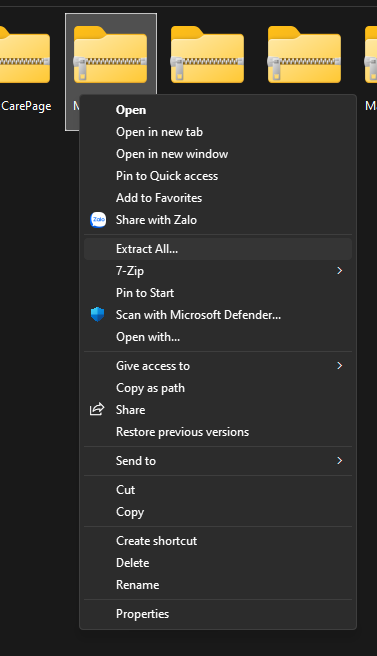Expand the 7-Zip submenu arrow

pyautogui.click(x=340, y=271)
